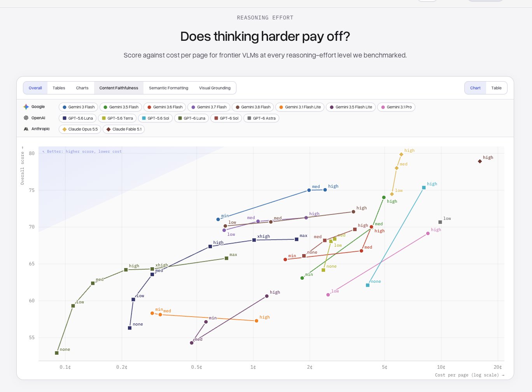The image size is (532, 392).
Task: Open the Visual Grounding tab
Action: [215, 88]
